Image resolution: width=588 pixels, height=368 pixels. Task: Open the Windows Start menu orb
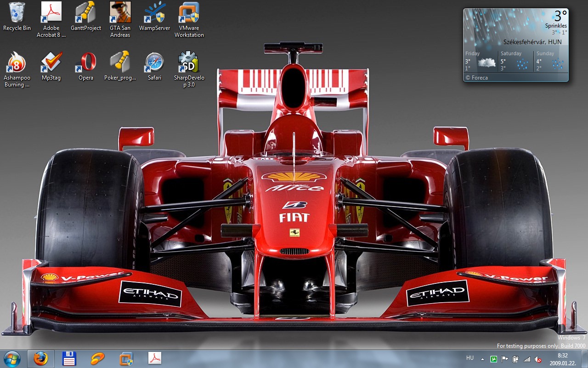12,359
